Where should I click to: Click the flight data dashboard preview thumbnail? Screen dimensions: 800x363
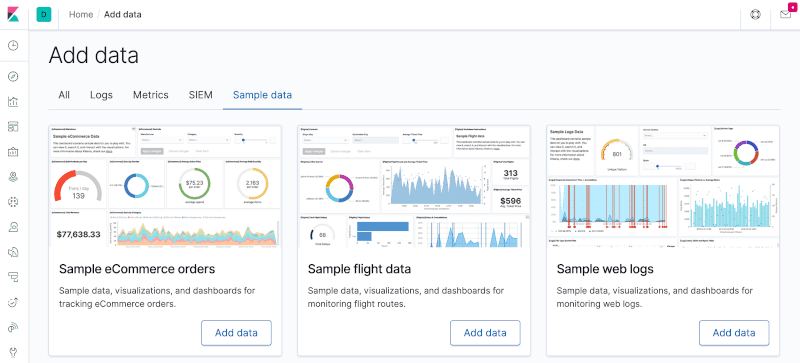(414, 186)
